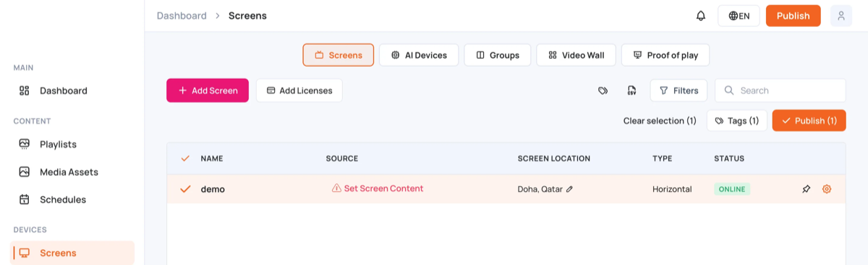Click the magnifier icon in Search
The width and height of the screenshot is (868, 265).
(729, 91)
